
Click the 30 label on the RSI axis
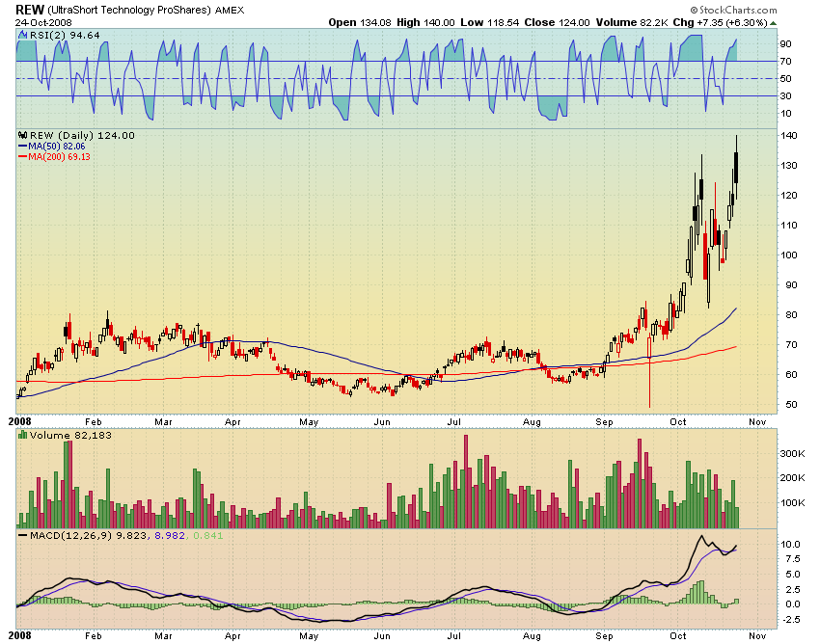[x=785, y=96]
